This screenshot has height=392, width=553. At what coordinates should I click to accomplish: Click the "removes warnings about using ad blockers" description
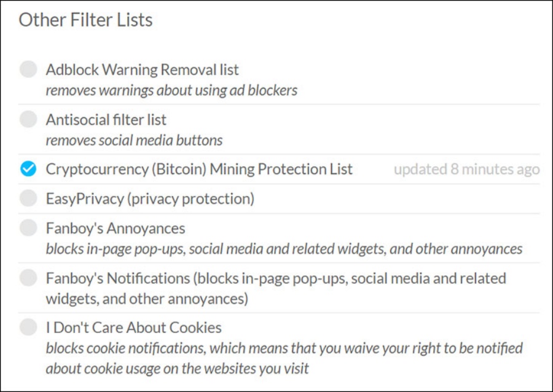[x=171, y=90]
